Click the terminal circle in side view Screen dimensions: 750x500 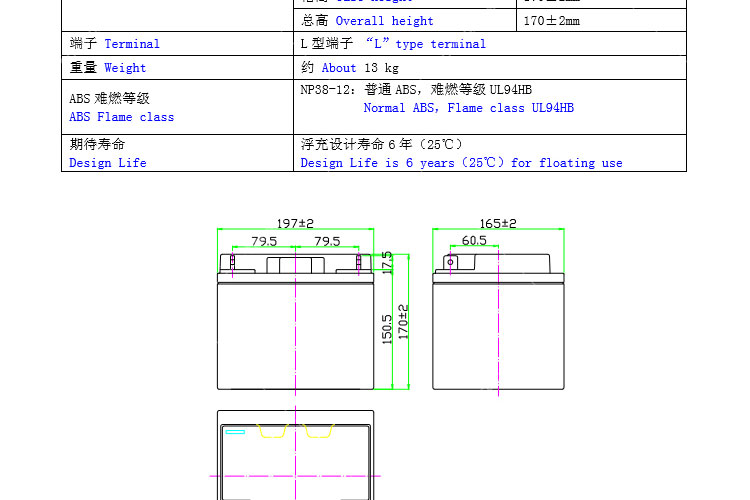450,262
